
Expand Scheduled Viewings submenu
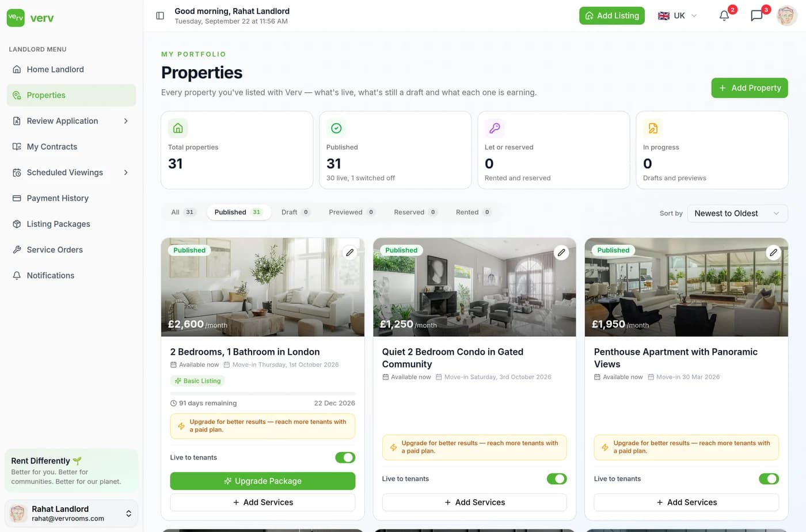pos(126,172)
